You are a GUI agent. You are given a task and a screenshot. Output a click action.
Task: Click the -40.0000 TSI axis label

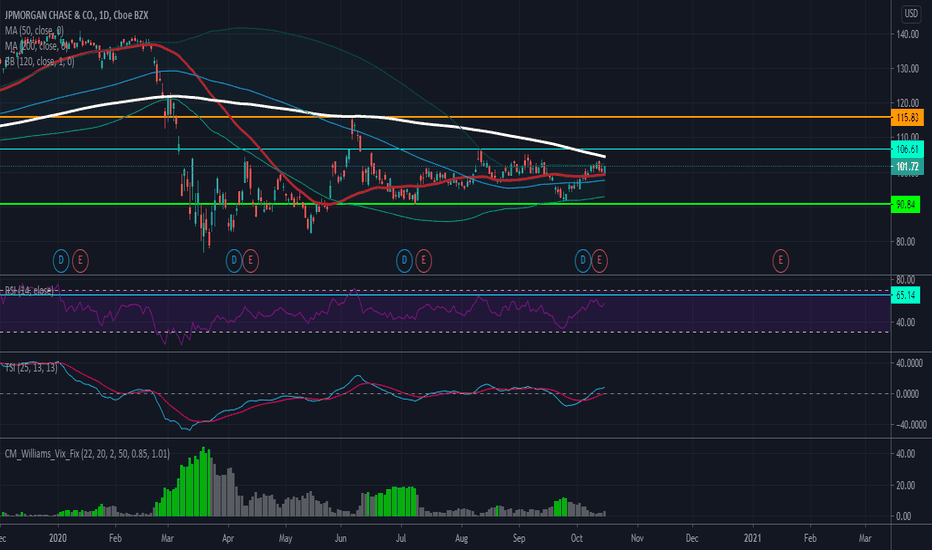[x=910, y=425]
